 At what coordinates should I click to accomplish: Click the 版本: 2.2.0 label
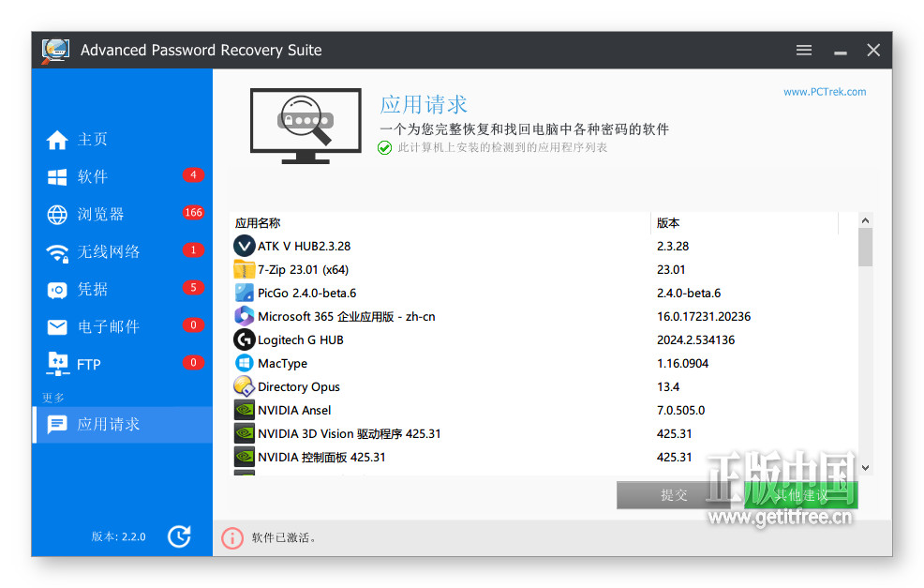[118, 536]
